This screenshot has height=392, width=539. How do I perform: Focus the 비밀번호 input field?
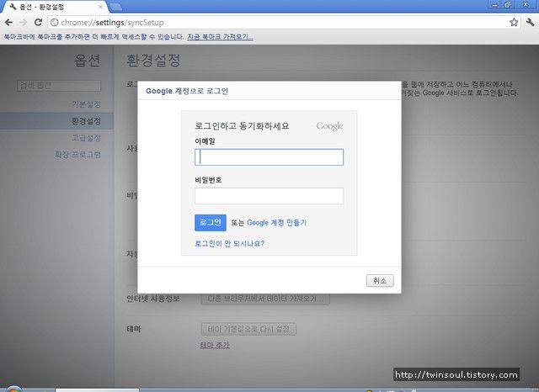tap(269, 196)
